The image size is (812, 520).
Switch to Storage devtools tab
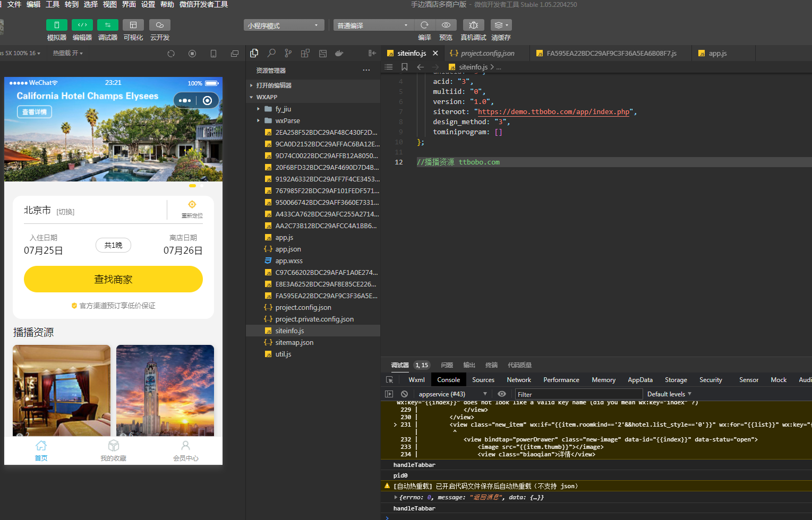coord(676,379)
